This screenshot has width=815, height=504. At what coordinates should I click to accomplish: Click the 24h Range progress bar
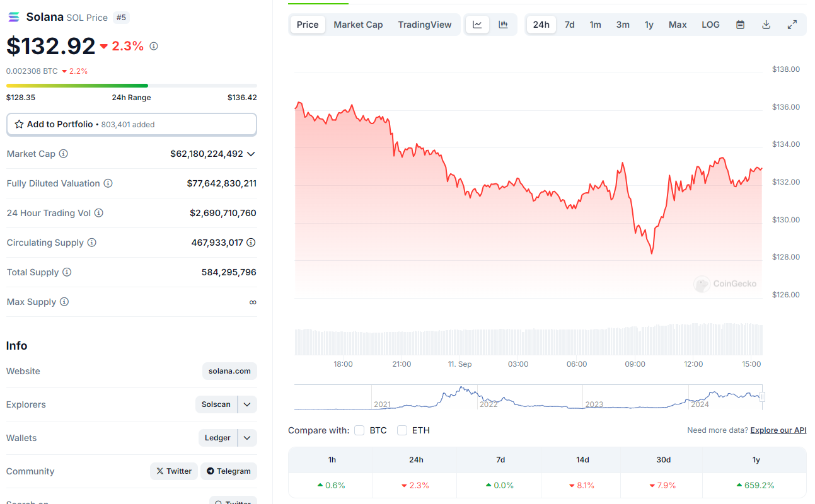pyautogui.click(x=132, y=85)
